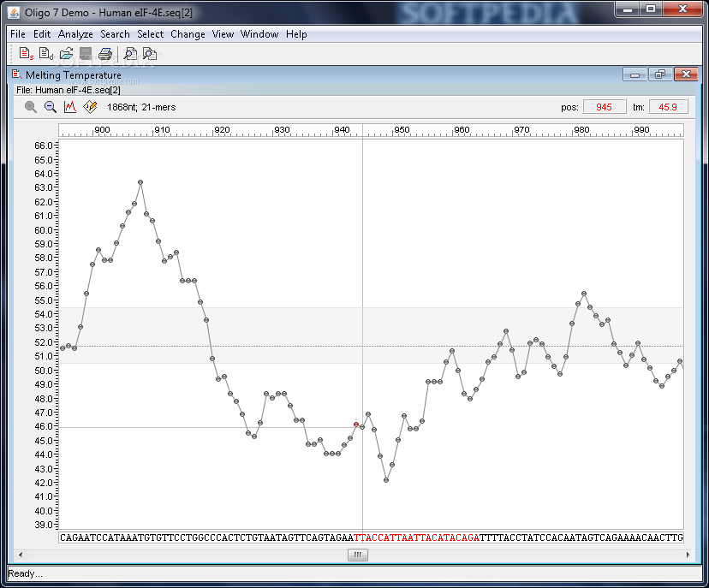The width and height of the screenshot is (709, 588).
Task: Click the 980 mark on position ruler
Action: (581, 130)
